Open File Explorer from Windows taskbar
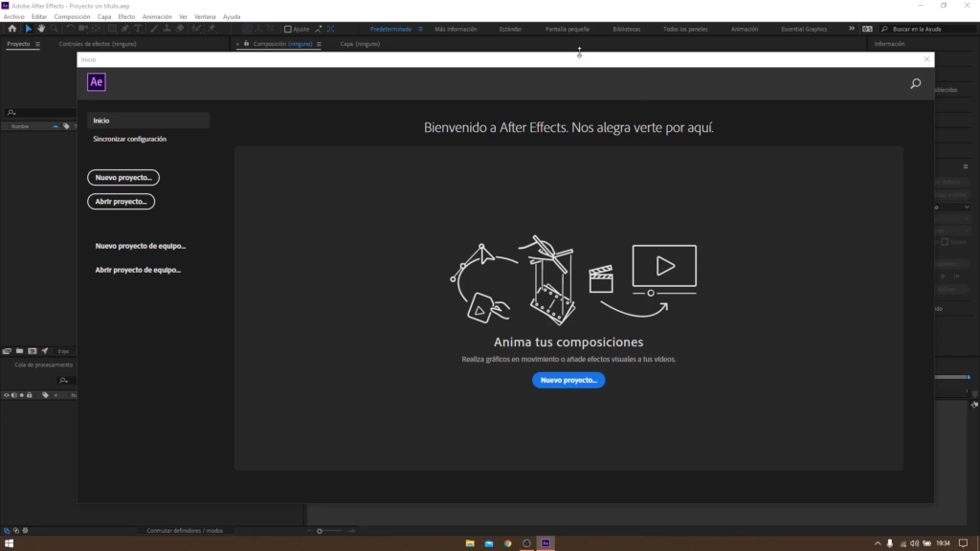980x551 pixels. (x=470, y=543)
